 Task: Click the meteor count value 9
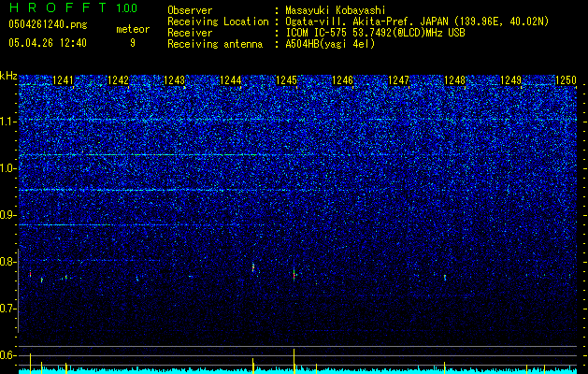pyautogui.click(x=133, y=43)
